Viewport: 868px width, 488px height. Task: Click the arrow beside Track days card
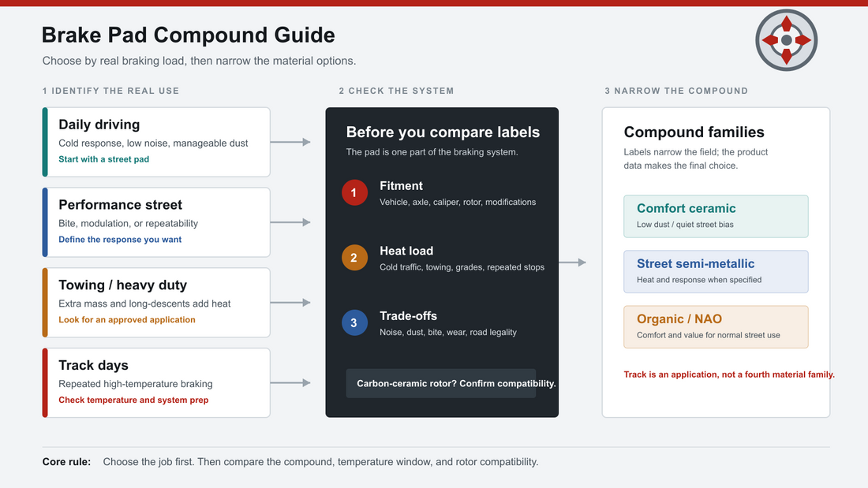(290, 383)
